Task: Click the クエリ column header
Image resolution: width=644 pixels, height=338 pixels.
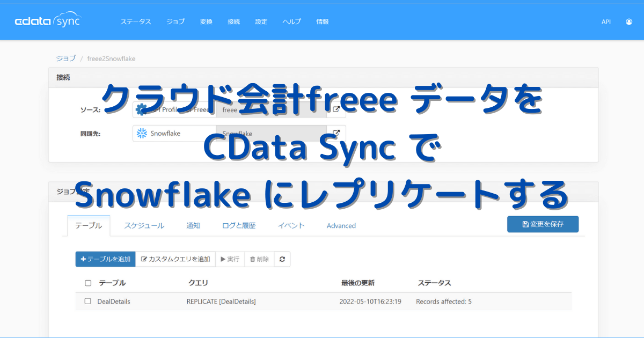Action: (x=198, y=283)
